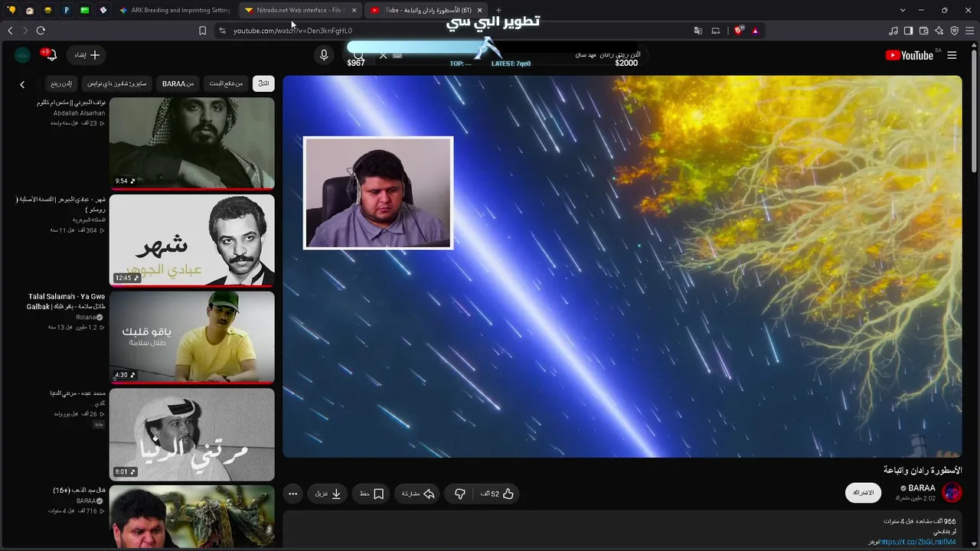Open more actions three-dot menu

[x=293, y=494]
